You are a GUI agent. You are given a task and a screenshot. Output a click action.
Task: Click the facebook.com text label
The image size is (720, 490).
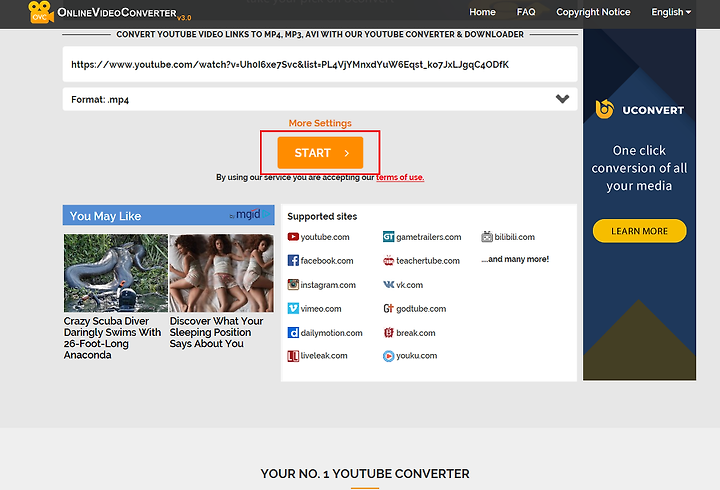[x=327, y=261]
